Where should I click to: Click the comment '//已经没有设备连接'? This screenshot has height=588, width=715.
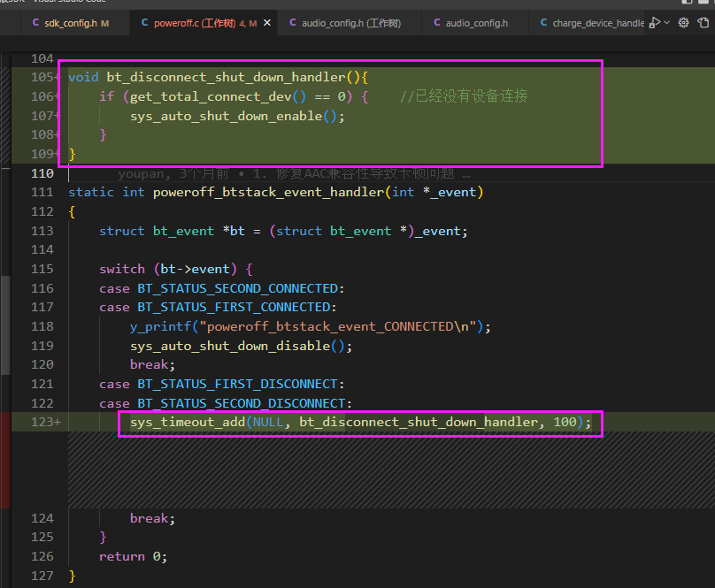point(464,96)
